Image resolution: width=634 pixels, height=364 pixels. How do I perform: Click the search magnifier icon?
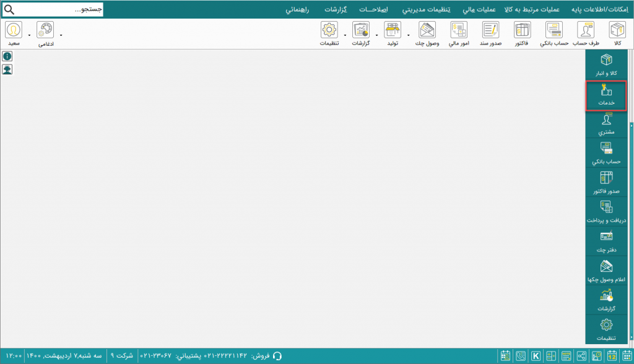point(9,9)
